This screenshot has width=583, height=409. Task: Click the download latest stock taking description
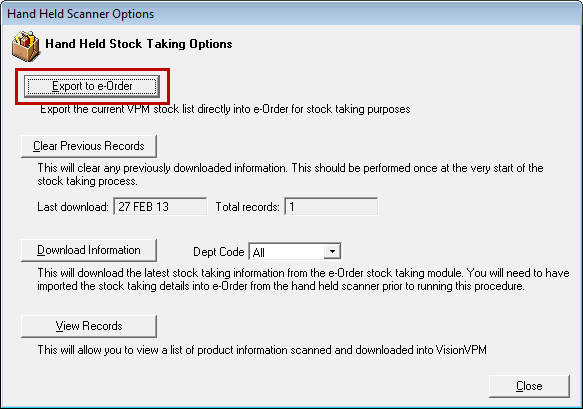(303, 280)
